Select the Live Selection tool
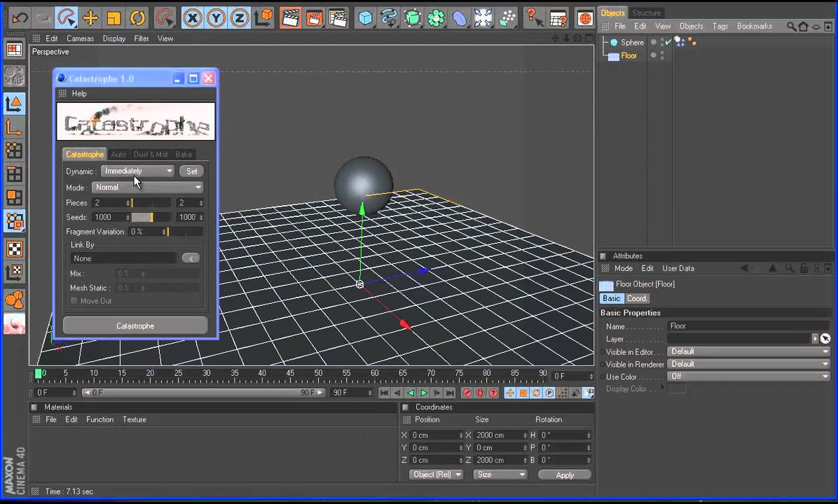Screen dimensions: 838x504 pyautogui.click(x=67, y=17)
